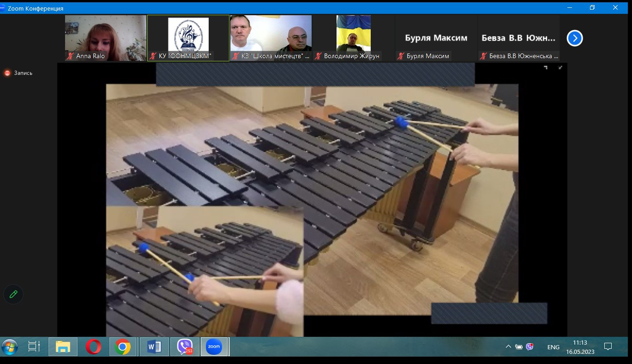Launch Google Chrome from the taskbar
The width and height of the screenshot is (632, 364).
pyautogui.click(x=123, y=346)
